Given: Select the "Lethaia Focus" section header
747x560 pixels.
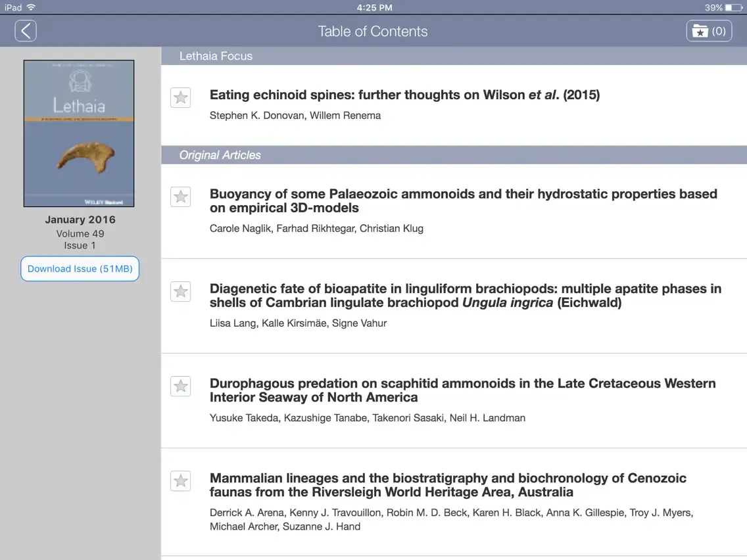Looking at the screenshot, I should pyautogui.click(x=216, y=56).
